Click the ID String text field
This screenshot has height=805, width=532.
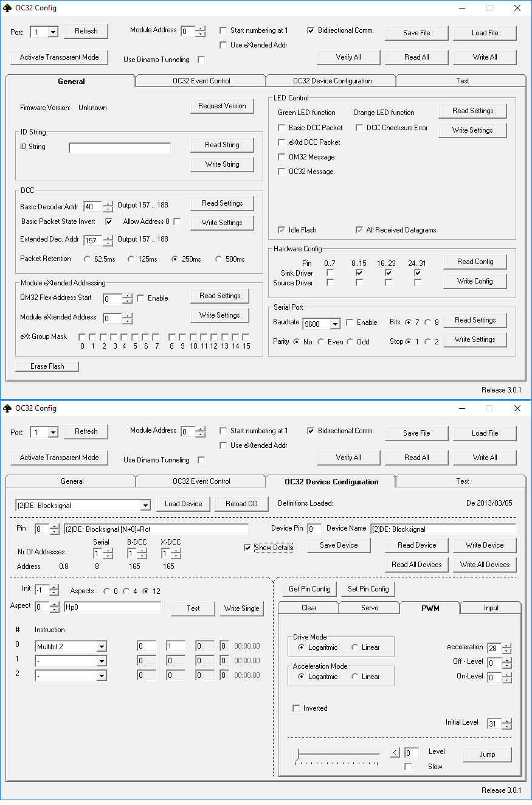click(120, 148)
